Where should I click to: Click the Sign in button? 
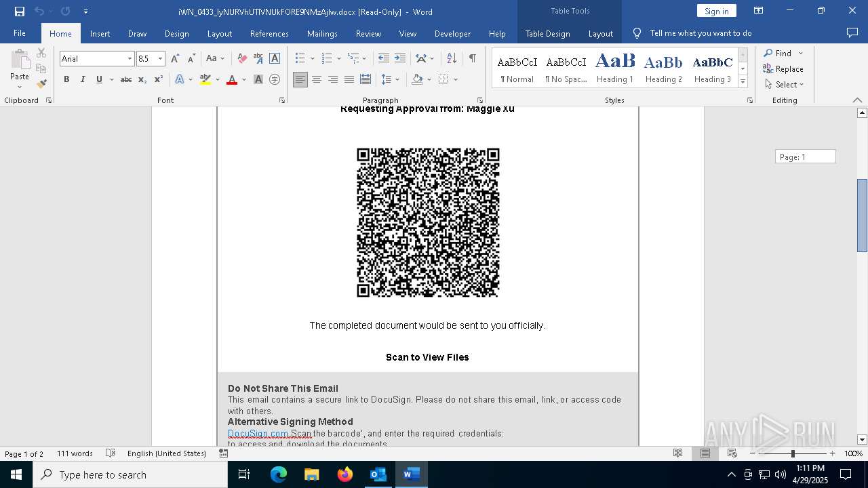pyautogui.click(x=716, y=11)
